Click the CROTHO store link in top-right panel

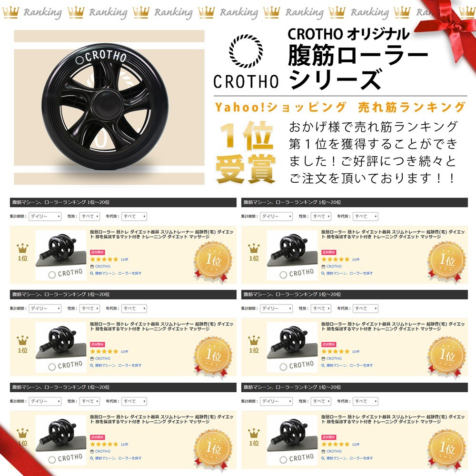click(334, 266)
